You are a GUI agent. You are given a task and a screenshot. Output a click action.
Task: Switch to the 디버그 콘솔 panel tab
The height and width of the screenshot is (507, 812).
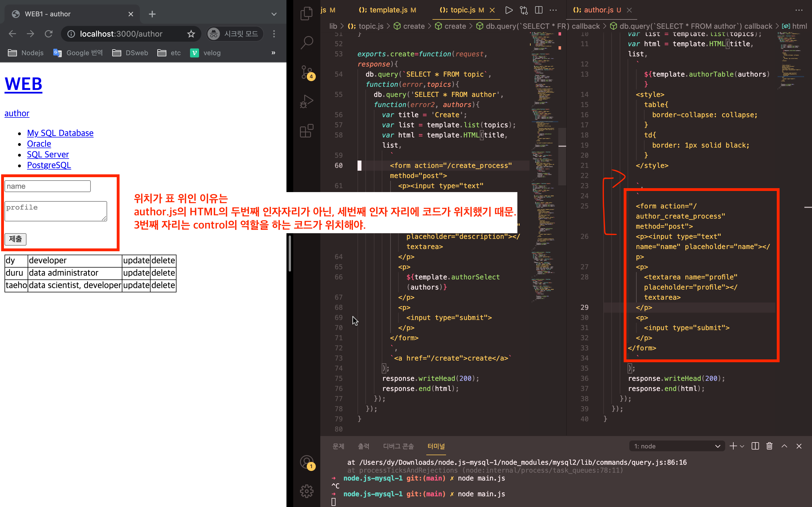398,446
